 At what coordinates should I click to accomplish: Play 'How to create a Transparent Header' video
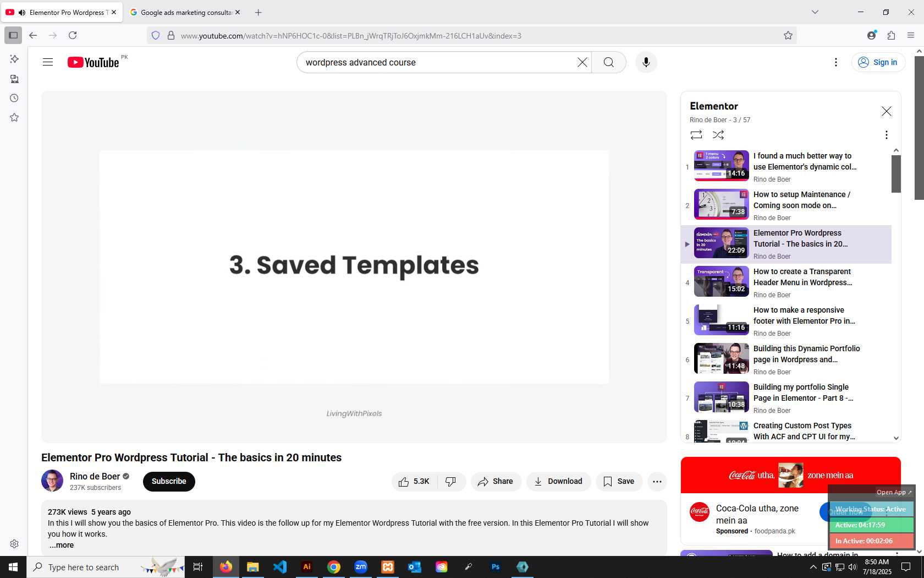(787, 282)
